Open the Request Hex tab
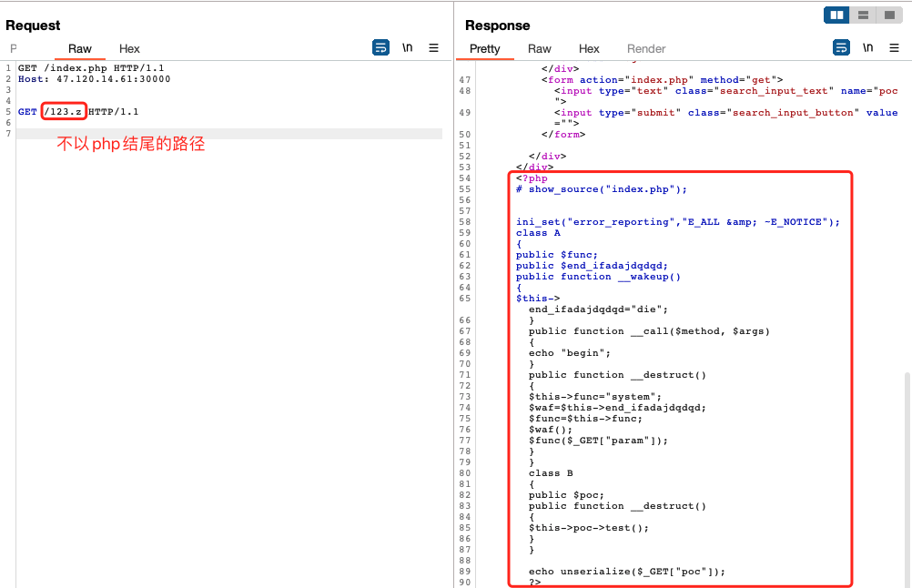Image resolution: width=912 pixels, height=588 pixels. (x=129, y=49)
